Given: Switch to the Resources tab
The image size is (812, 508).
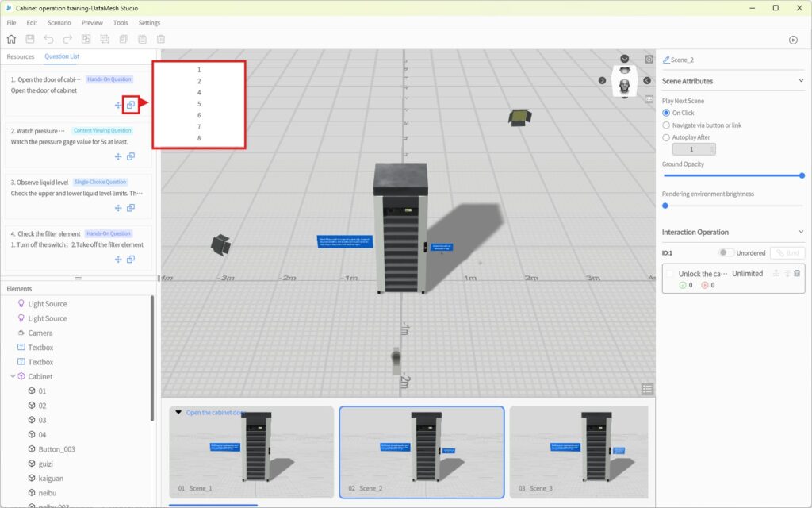Looking at the screenshot, I should click(x=21, y=56).
